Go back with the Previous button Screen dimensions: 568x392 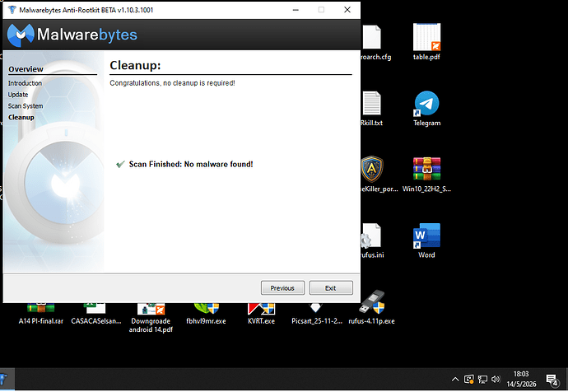(x=282, y=288)
